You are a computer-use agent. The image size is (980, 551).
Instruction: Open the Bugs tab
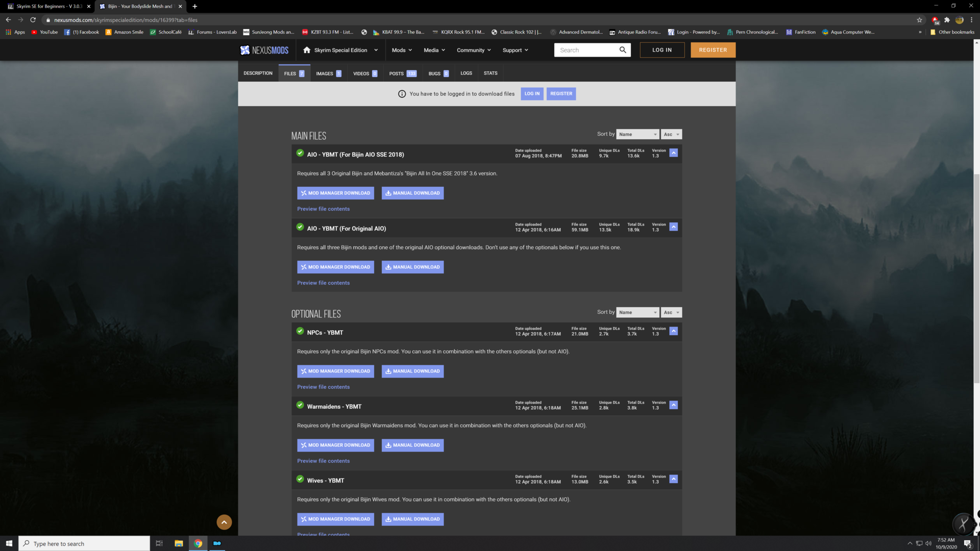click(438, 73)
